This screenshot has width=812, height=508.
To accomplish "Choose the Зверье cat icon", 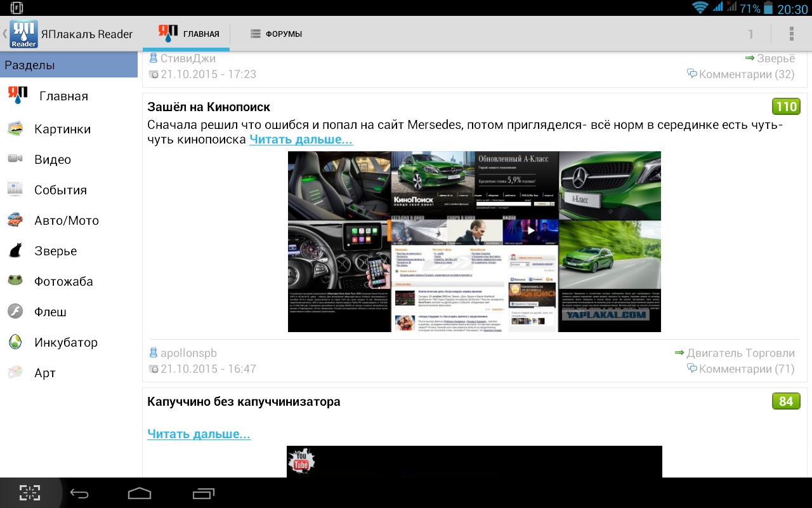I will pos(15,251).
